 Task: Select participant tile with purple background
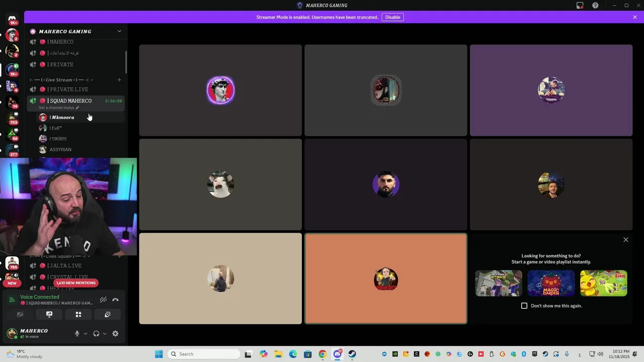[551, 90]
